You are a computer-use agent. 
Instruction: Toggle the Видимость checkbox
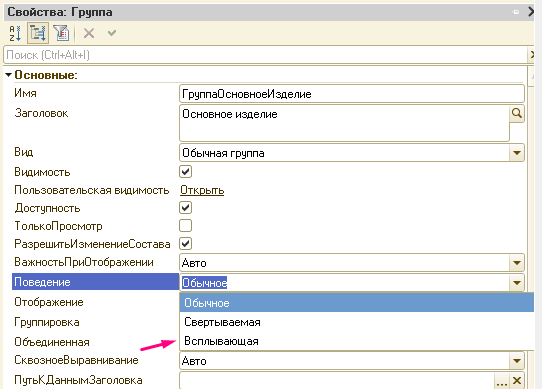pyautogui.click(x=185, y=172)
